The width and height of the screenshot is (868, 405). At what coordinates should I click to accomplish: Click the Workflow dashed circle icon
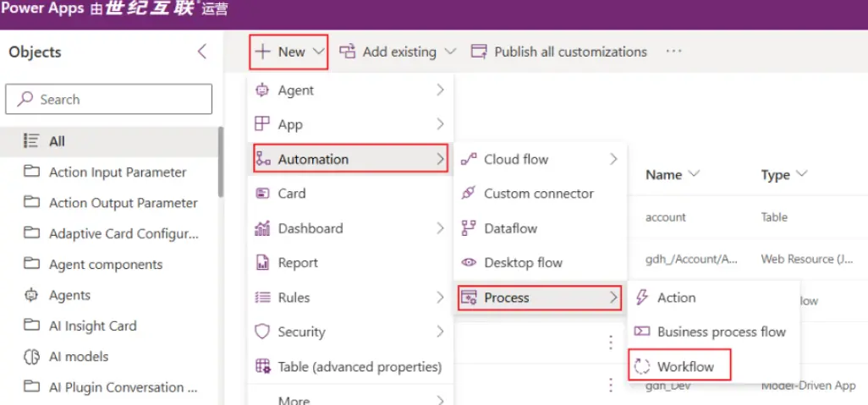(x=642, y=367)
